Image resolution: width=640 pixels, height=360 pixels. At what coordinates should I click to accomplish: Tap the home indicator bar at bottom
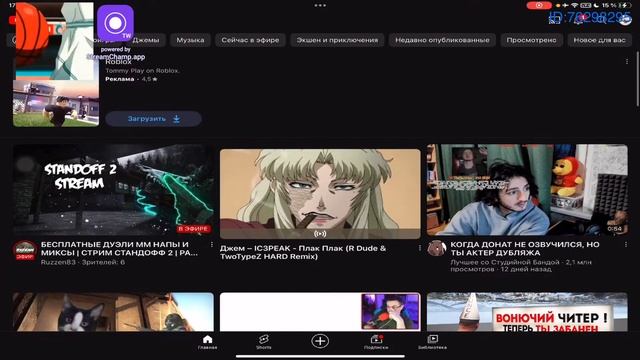coord(320,356)
